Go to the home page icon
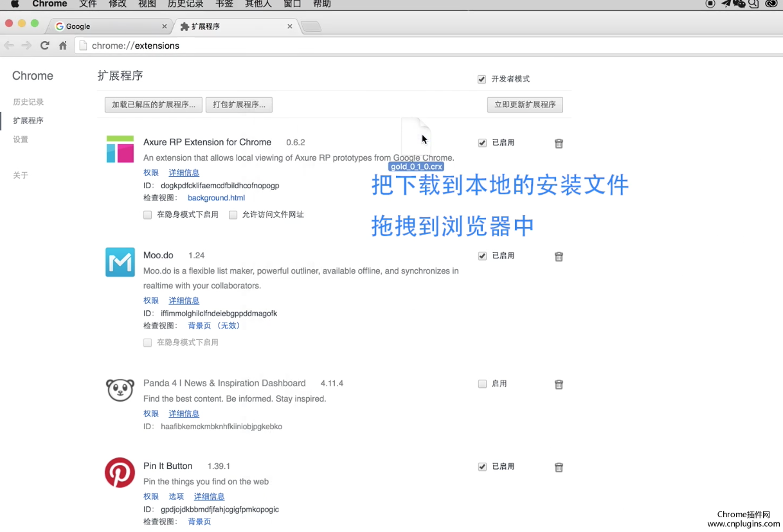Image resolution: width=783 pixels, height=532 pixels. [62, 46]
